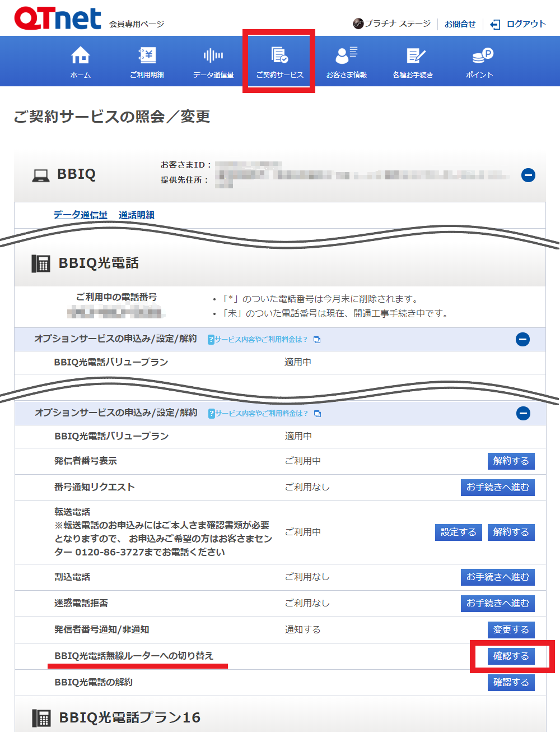Click 設定する for 転送電話
The image size is (560, 732).
(458, 532)
